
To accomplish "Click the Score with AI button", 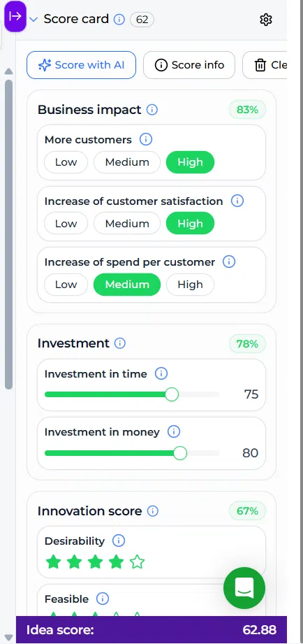I will point(81,65).
